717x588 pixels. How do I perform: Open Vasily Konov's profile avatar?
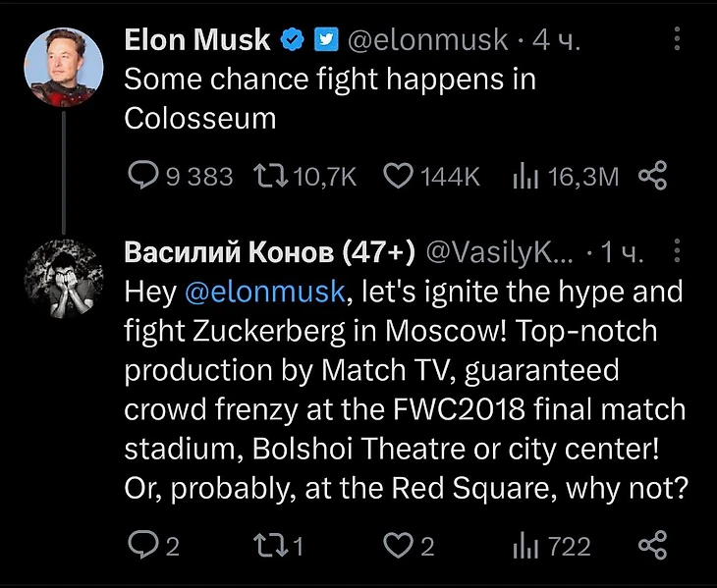click(x=65, y=279)
